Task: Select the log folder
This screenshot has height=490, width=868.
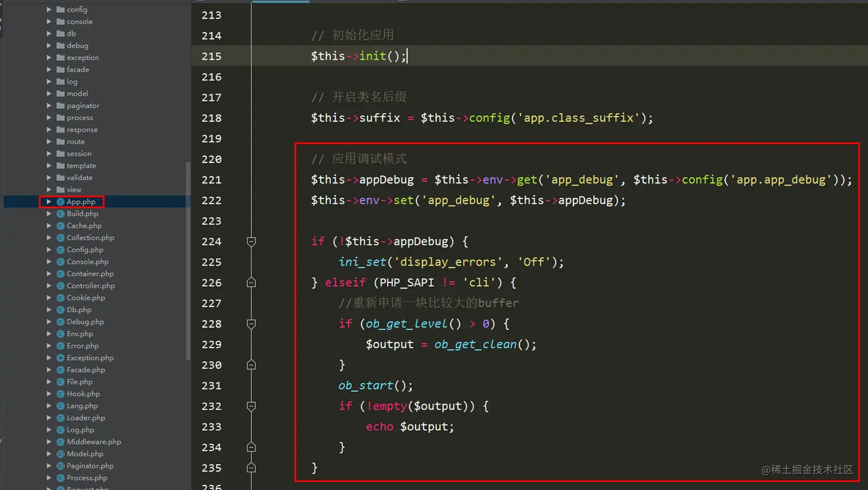Action: click(72, 82)
